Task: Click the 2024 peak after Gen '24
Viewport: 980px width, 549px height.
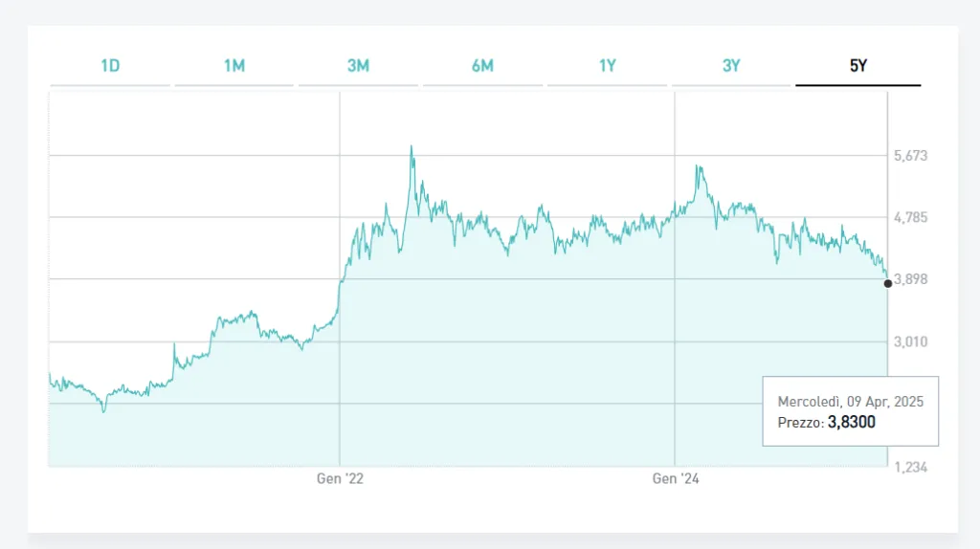Action: [x=700, y=167]
